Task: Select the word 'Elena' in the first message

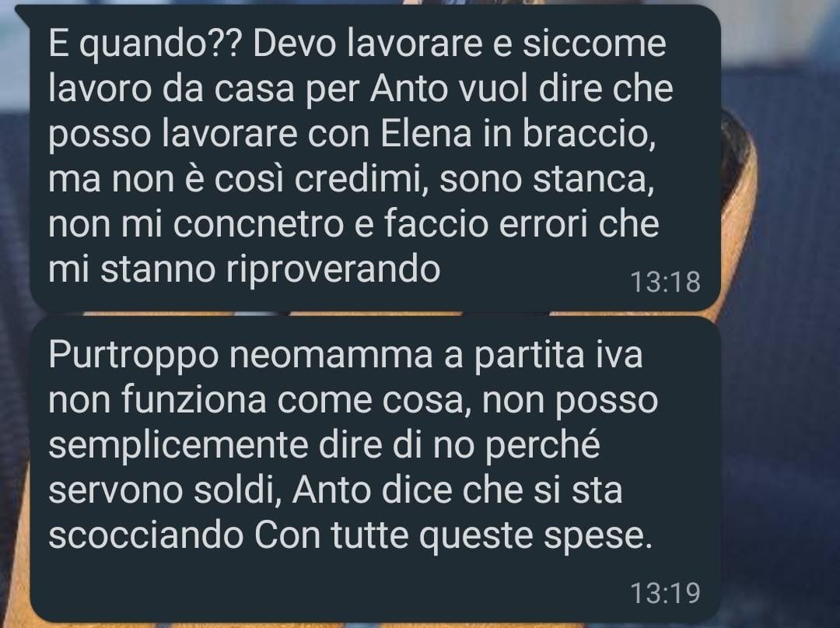Action: pos(426,133)
